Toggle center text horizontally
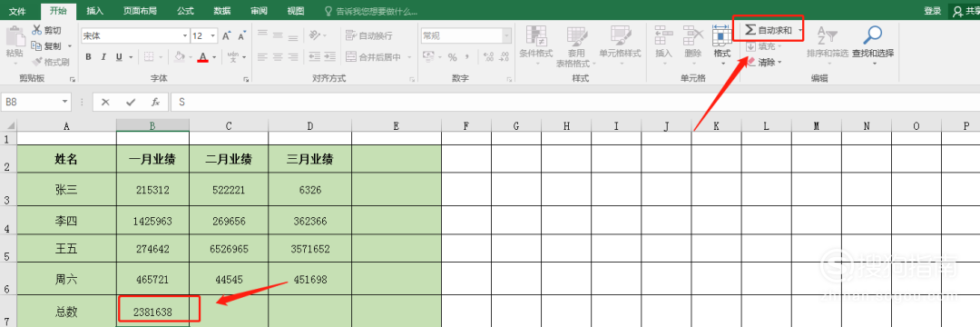The width and height of the screenshot is (980, 327). point(279,57)
